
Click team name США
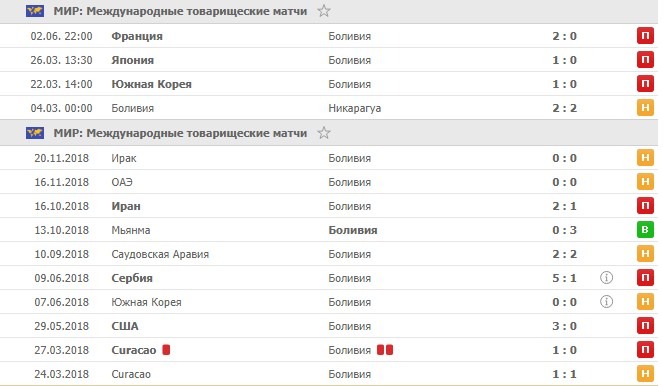tap(125, 326)
